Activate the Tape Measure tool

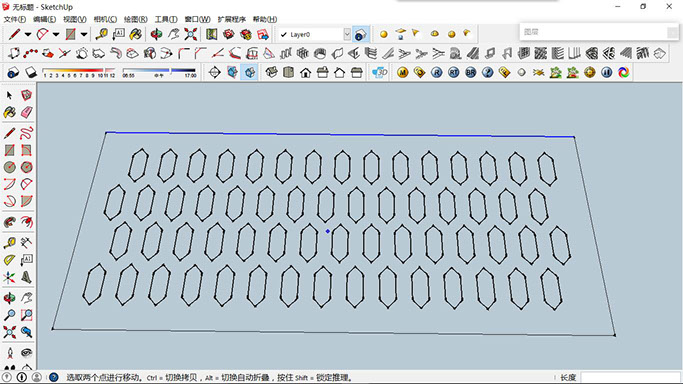coord(10,243)
